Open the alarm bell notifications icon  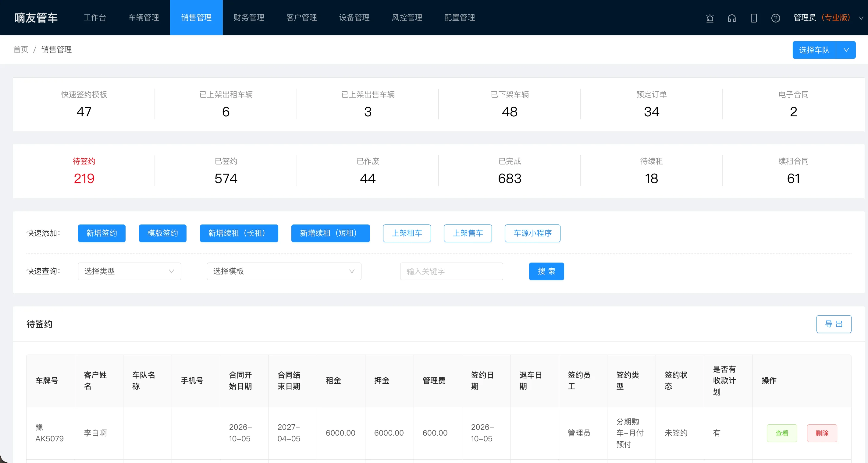[x=710, y=18]
